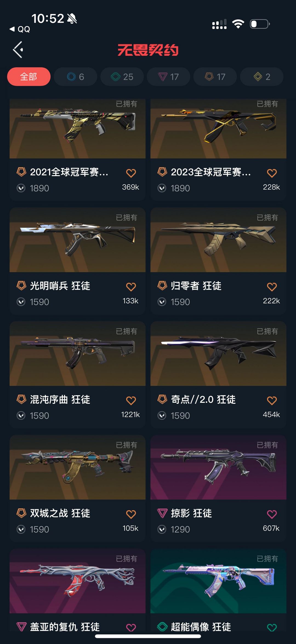Filter by green tier with 25 items

[x=122, y=77]
